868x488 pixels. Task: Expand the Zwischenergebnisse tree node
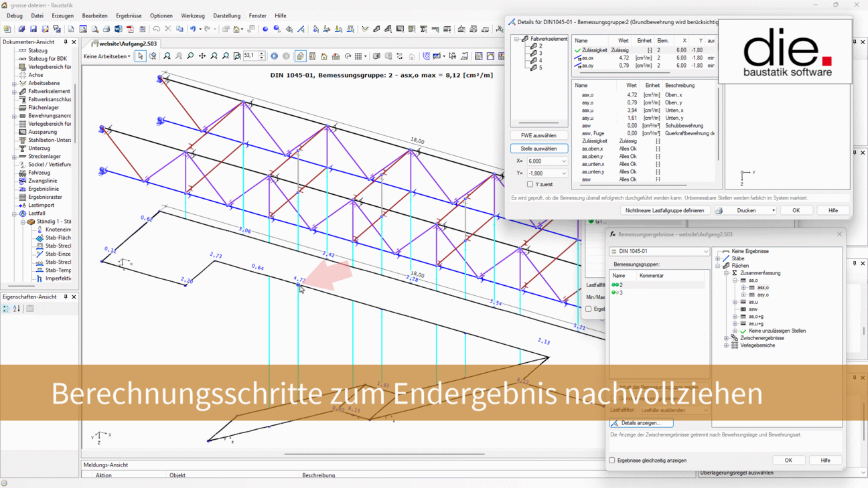tap(727, 338)
